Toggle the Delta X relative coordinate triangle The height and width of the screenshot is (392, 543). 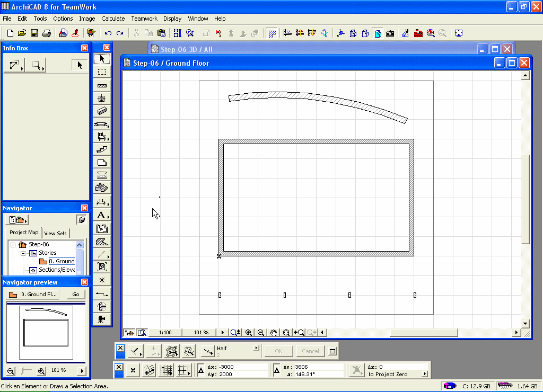coord(201,370)
